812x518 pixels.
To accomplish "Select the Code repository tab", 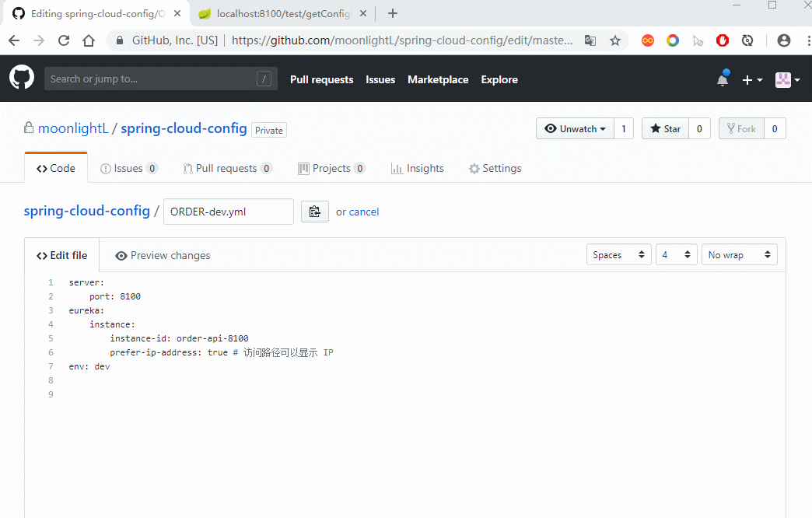I will point(56,168).
